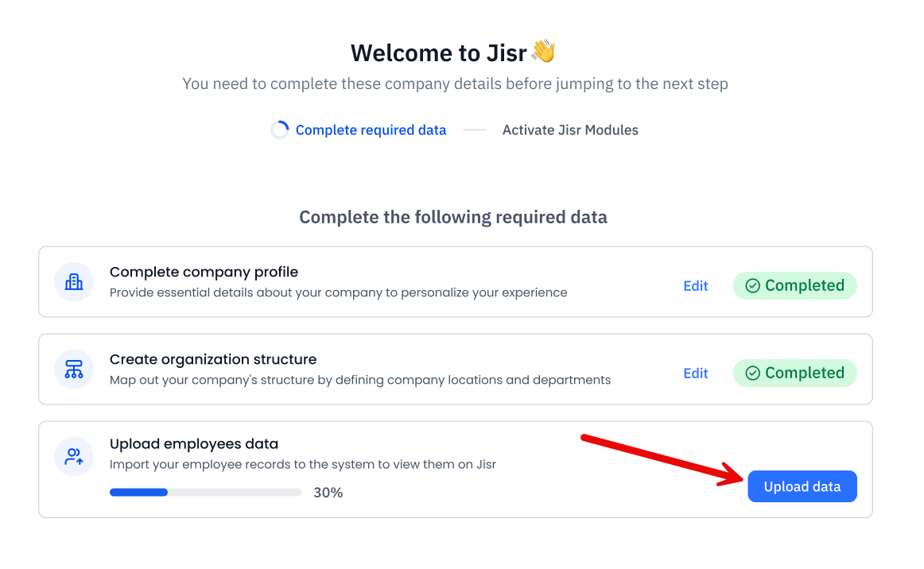Screen dimensions: 924x569
Task: Select the organization structure chart icon
Action: [x=73, y=369]
